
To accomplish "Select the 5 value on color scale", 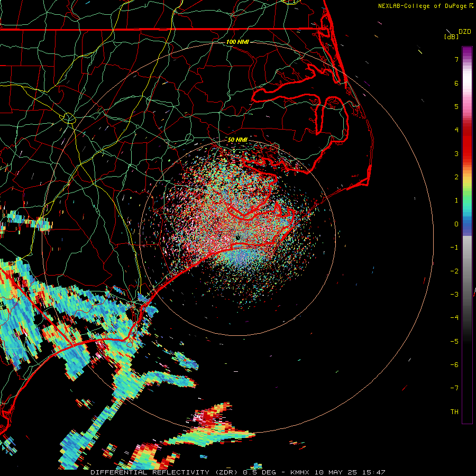I will (456, 106).
